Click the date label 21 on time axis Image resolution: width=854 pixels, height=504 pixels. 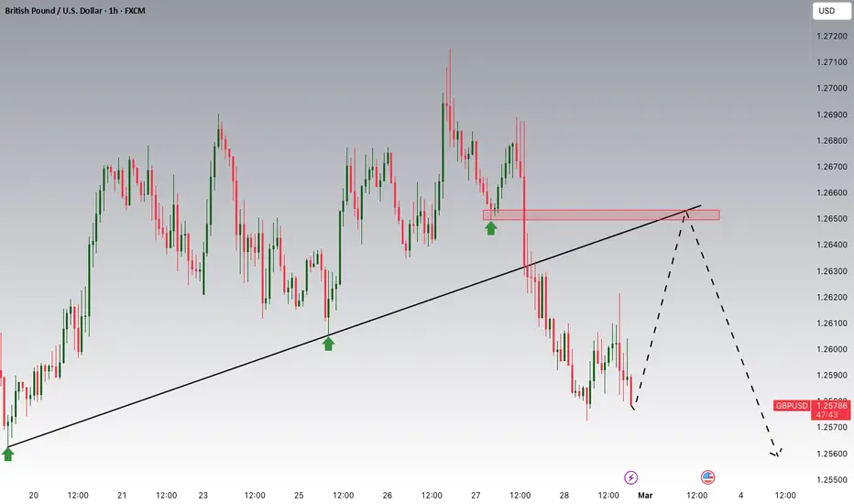[x=122, y=495]
